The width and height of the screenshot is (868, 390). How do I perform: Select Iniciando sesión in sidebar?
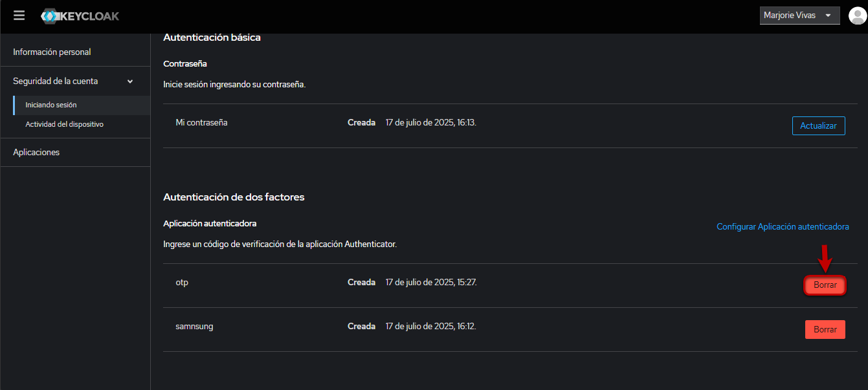(51, 105)
